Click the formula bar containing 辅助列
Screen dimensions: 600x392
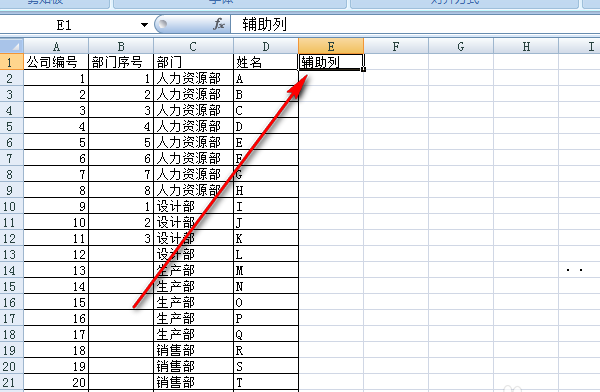[x=415, y=25]
